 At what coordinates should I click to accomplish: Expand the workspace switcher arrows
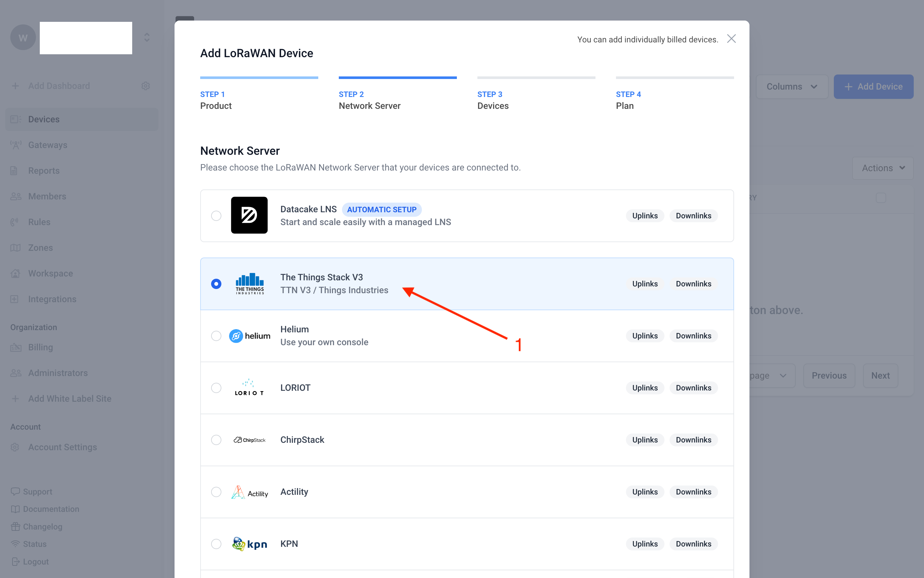(x=147, y=37)
